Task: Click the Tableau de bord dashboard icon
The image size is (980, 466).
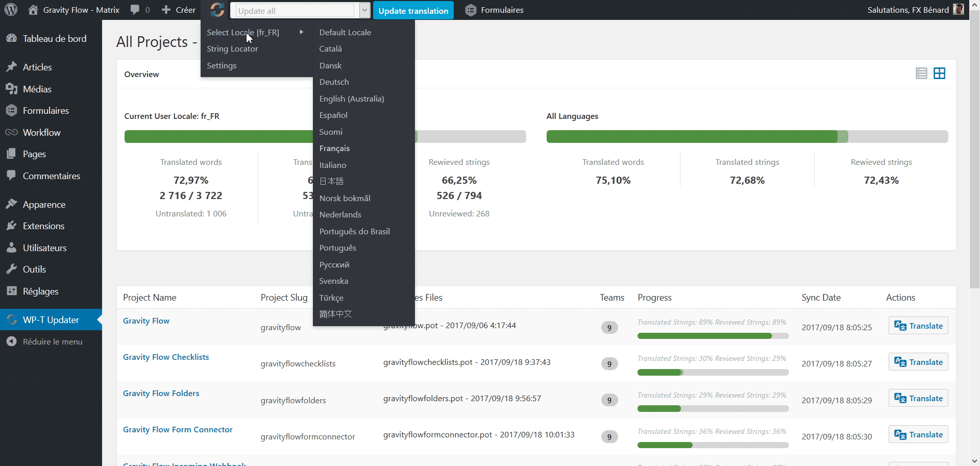Action: point(11,38)
